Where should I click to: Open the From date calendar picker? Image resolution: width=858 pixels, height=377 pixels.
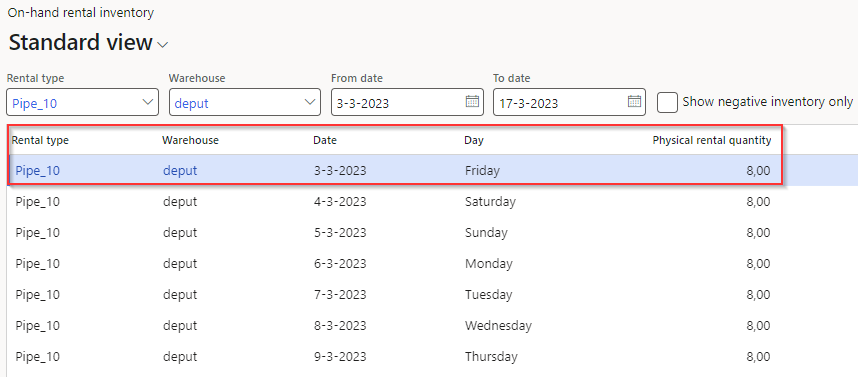472,102
